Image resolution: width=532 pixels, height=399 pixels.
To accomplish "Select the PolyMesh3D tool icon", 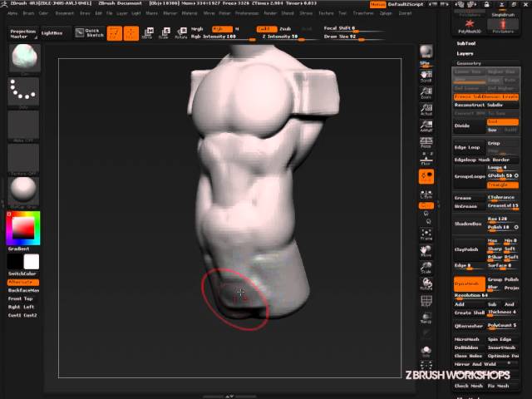I will point(469,26).
